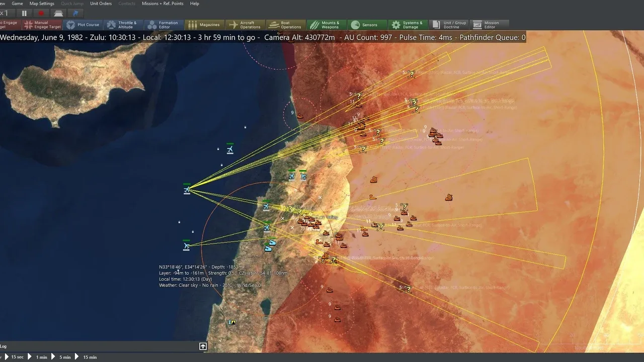Open Plot Course tool
The height and width of the screenshot is (362, 644).
(84, 25)
